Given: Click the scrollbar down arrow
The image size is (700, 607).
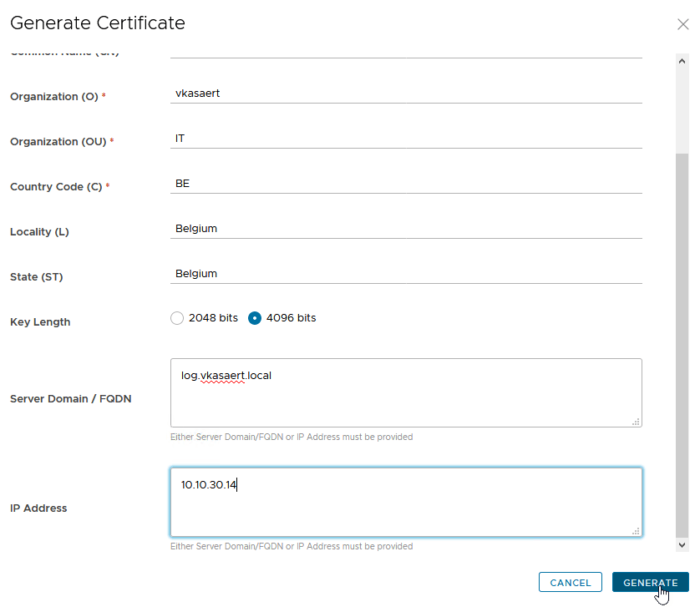Looking at the screenshot, I should 682,544.
